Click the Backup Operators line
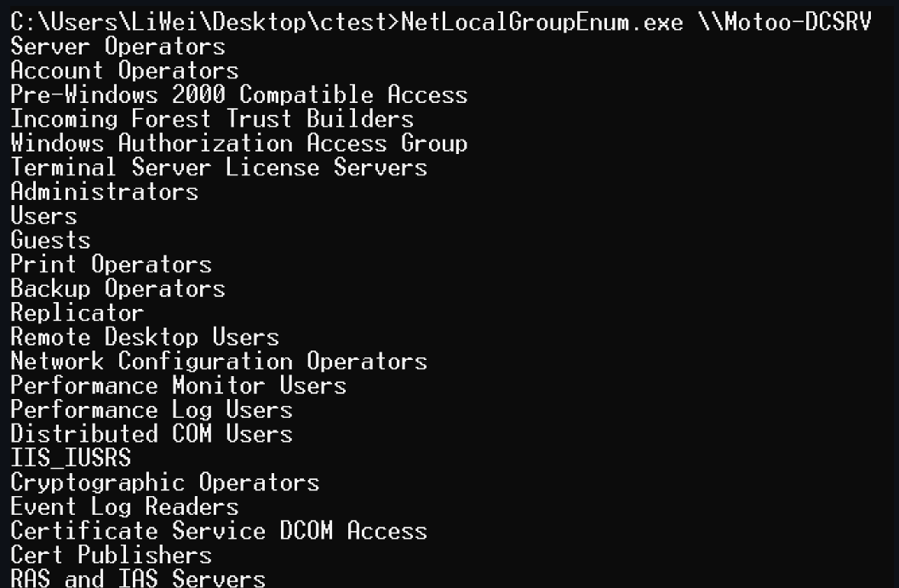This screenshot has width=899, height=588. (x=118, y=288)
